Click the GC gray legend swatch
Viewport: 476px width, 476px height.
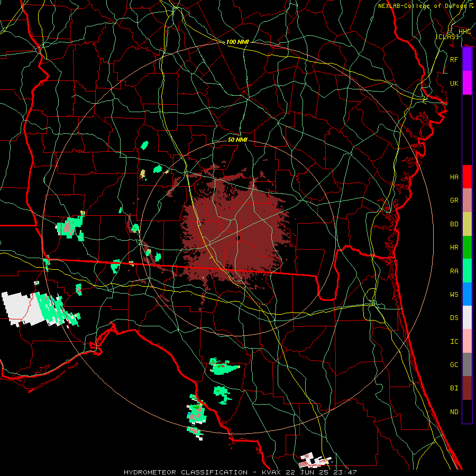coord(467,364)
